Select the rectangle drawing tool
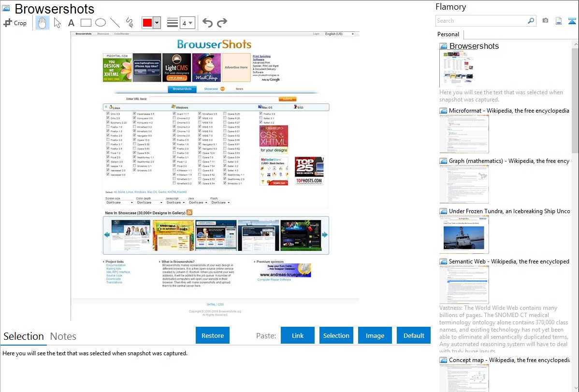The height and width of the screenshot is (392, 579). coord(86,23)
